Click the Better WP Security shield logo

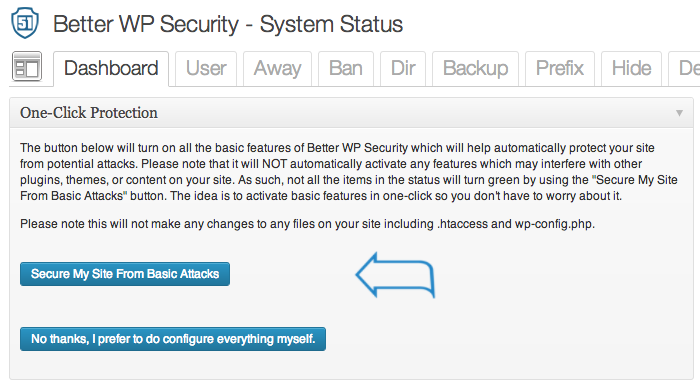coord(25,23)
